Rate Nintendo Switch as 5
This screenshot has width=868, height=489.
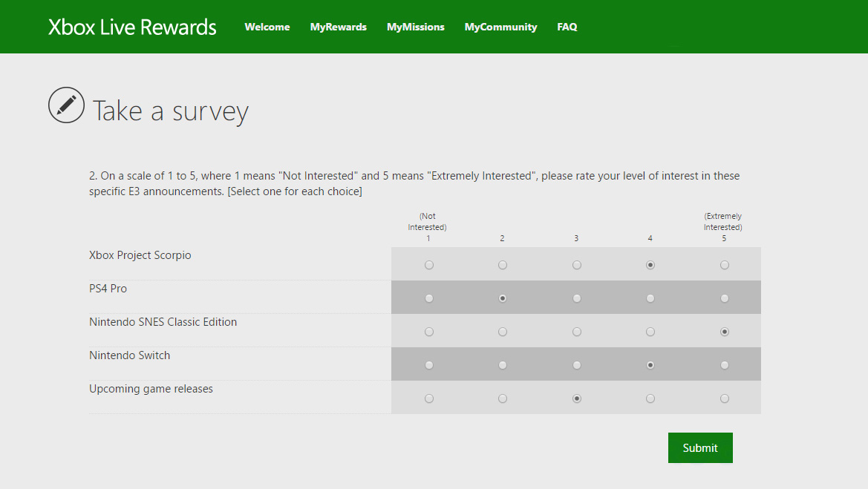(725, 365)
